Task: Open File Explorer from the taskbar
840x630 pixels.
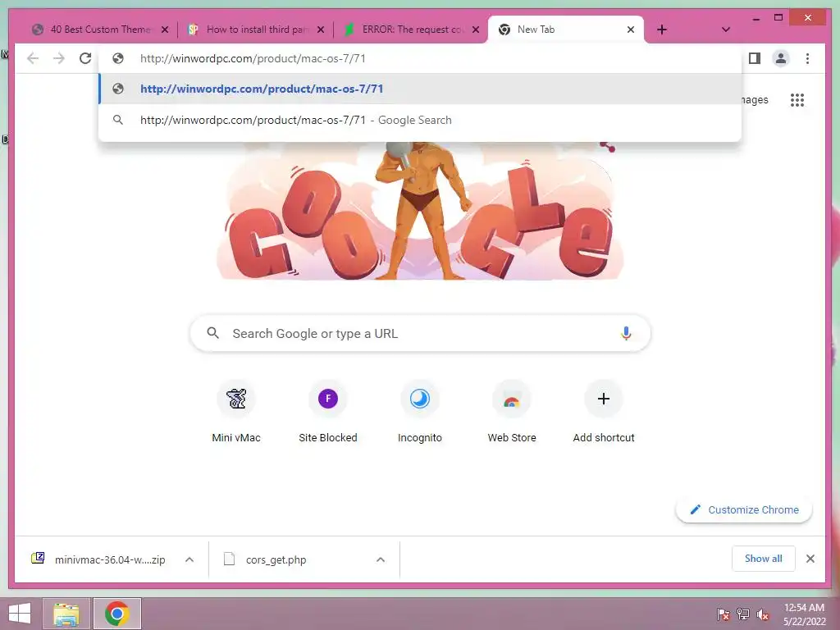Action: point(66,614)
